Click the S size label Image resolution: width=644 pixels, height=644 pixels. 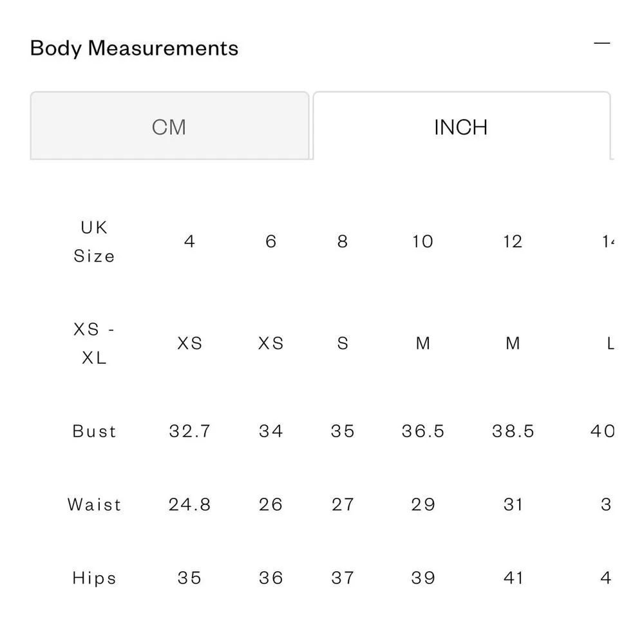point(343,343)
